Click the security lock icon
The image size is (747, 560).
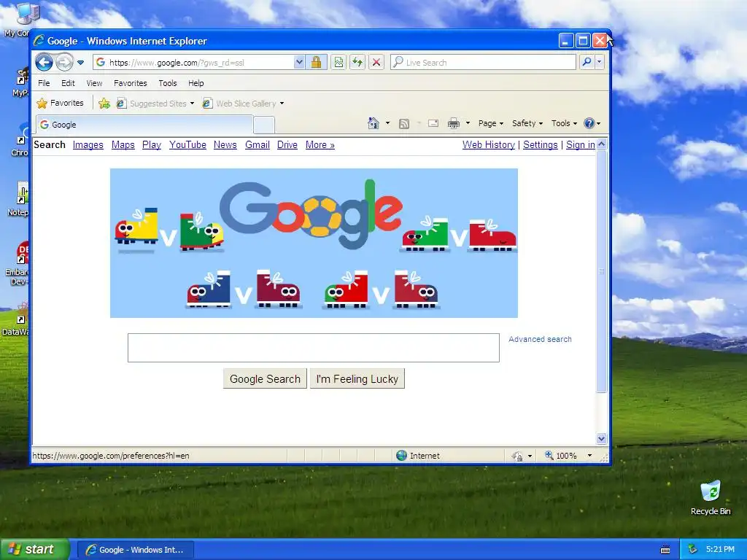[316, 63]
